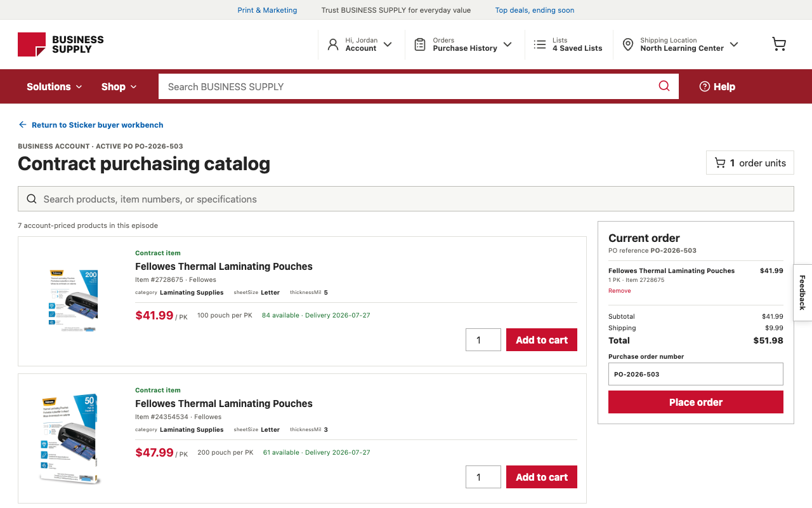Click the Business Supply logo
The height and width of the screenshot is (508, 812).
tap(61, 44)
